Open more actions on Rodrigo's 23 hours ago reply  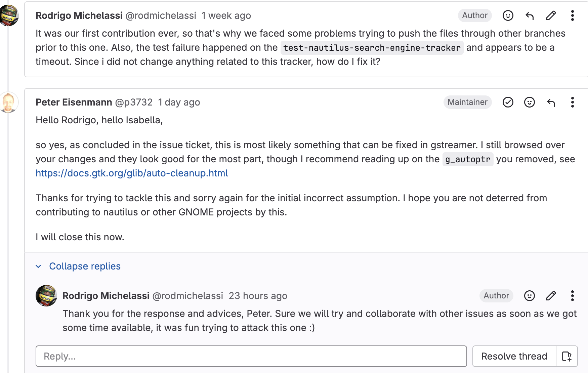[x=573, y=296]
